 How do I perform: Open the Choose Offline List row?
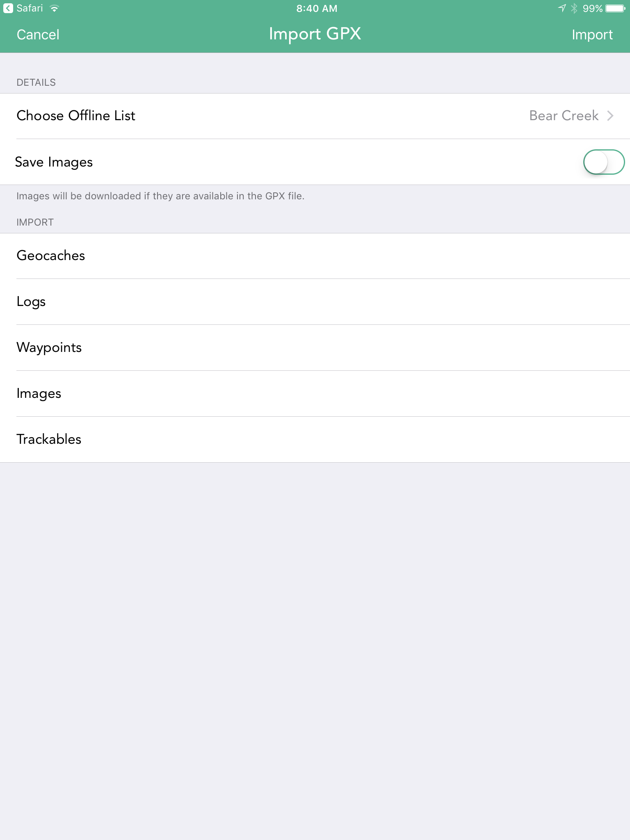[x=315, y=116]
